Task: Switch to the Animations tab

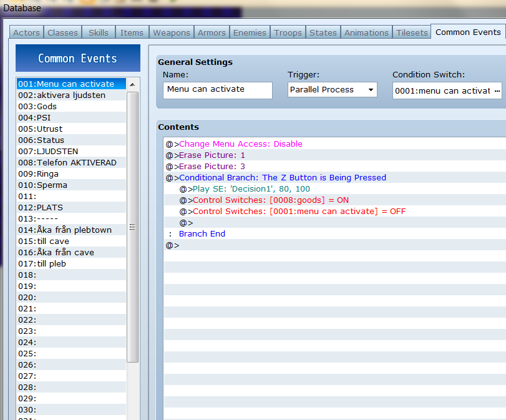Action: tap(366, 32)
